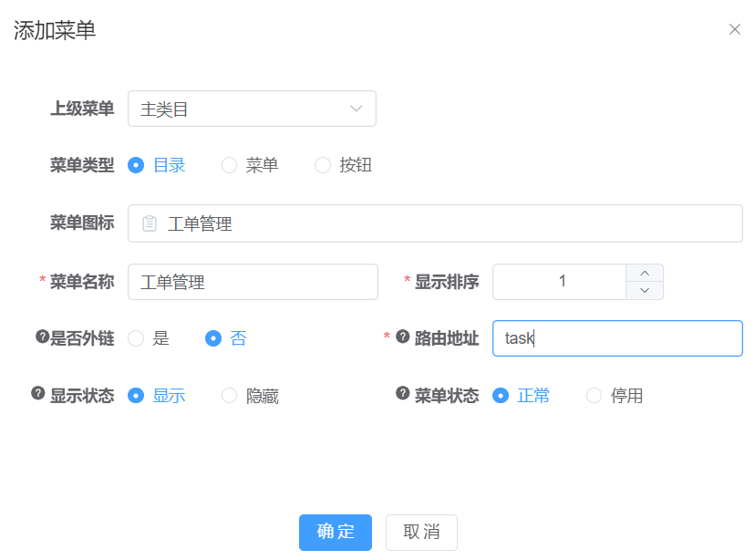The image size is (755, 560).
Task: Select 按钮 radio for menu type
Action: [x=323, y=165]
